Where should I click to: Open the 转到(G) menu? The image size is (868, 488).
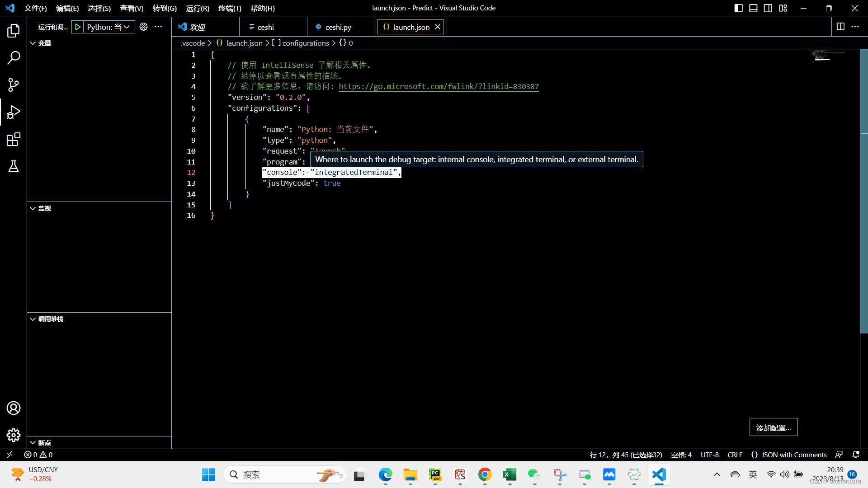tap(165, 8)
